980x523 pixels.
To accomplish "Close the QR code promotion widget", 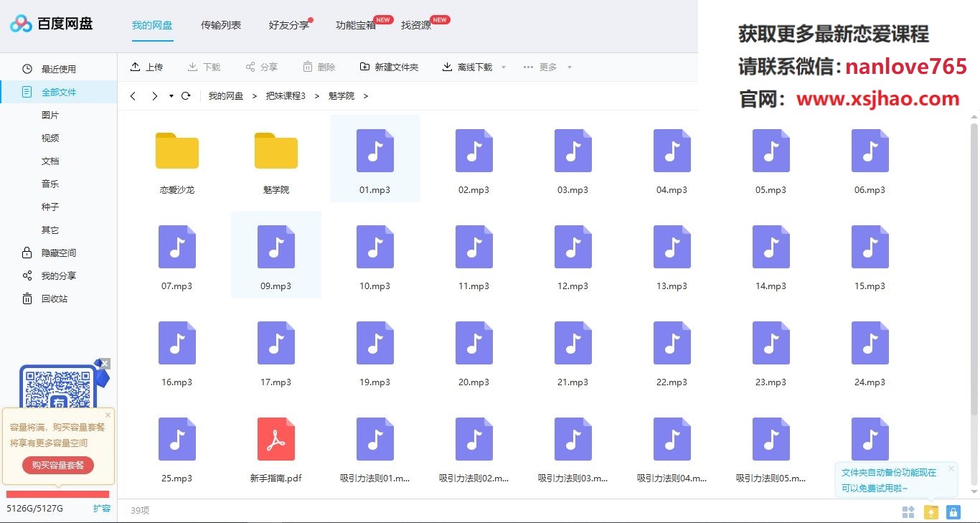I will pos(105,363).
